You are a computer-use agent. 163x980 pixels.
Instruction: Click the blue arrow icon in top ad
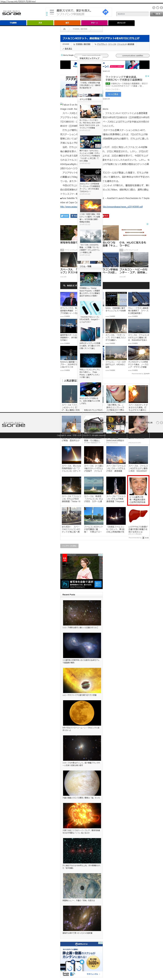tap(105, 12)
